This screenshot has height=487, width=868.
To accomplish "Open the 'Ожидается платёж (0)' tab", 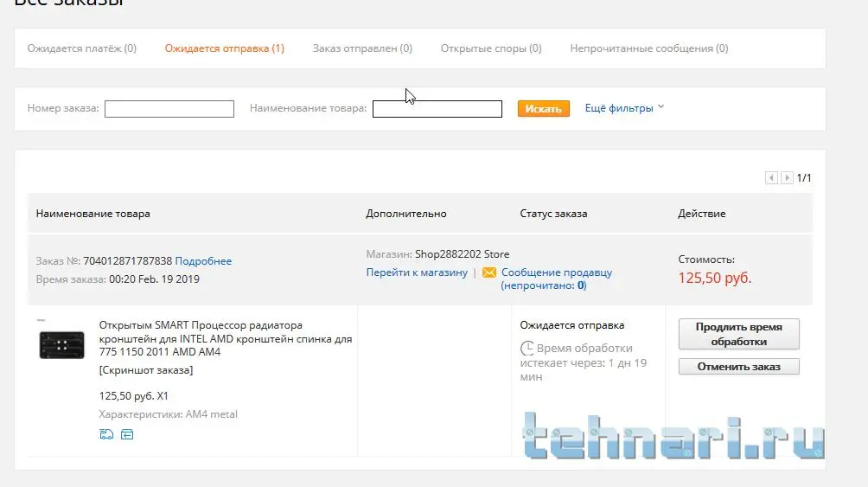I will pos(82,48).
